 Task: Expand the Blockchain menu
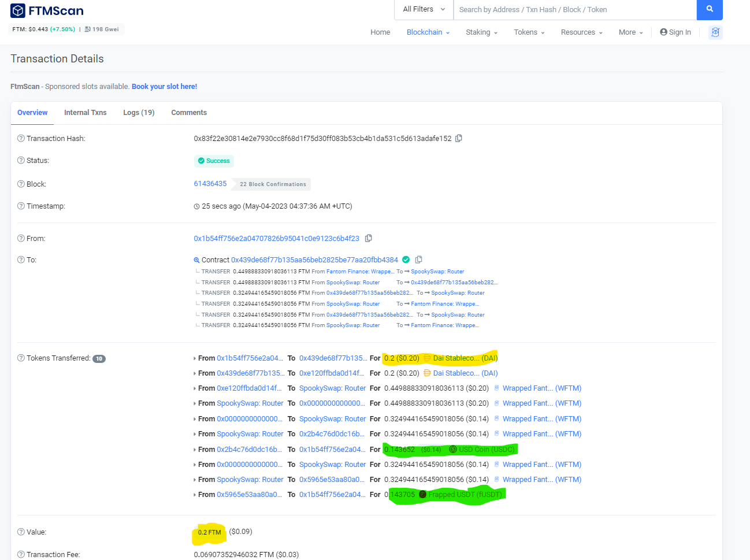428,32
